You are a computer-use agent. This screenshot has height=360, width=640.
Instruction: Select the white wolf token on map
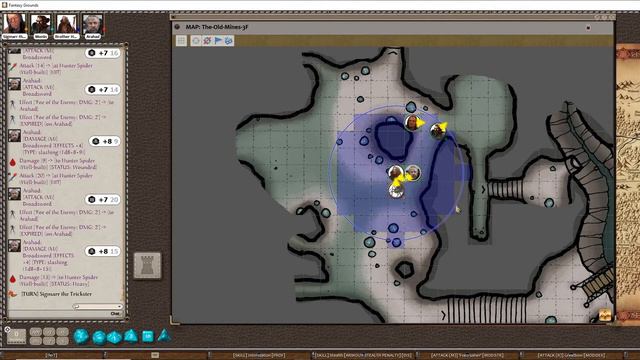[396, 190]
